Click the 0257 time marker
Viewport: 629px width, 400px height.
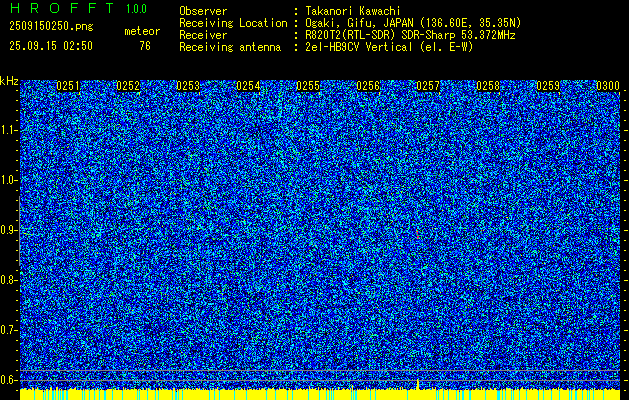tap(428, 86)
